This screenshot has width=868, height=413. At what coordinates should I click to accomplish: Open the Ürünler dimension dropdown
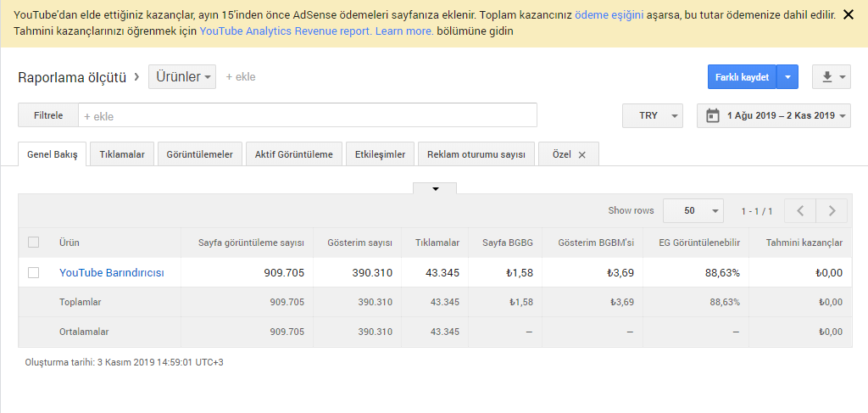182,77
